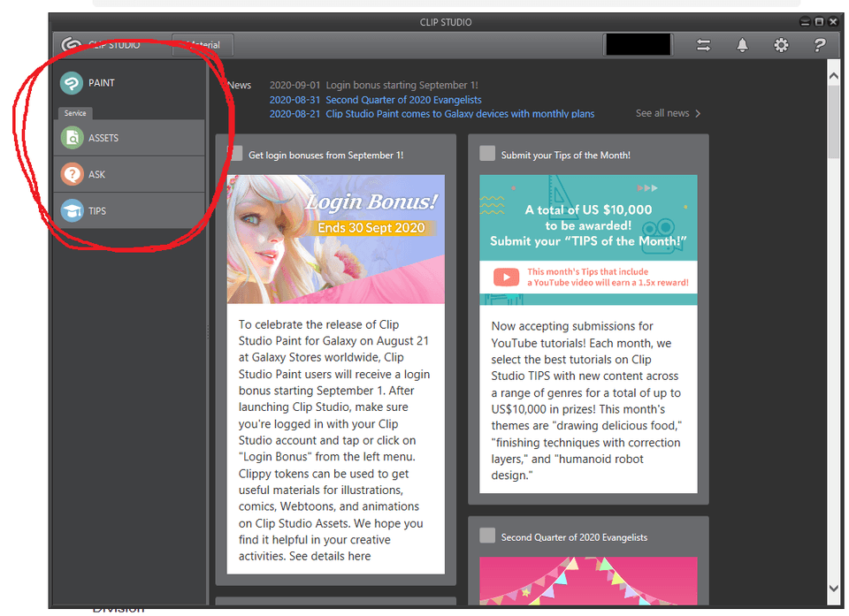Viewport: 849px width, 616px height.
Task: Click the vertical scrollbar thumb
Action: click(x=834, y=122)
